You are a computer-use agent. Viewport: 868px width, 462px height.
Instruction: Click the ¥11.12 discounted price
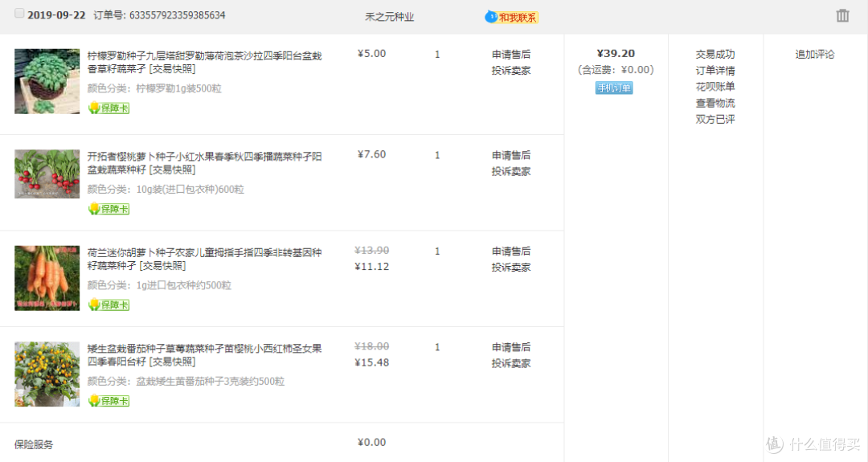click(x=371, y=266)
